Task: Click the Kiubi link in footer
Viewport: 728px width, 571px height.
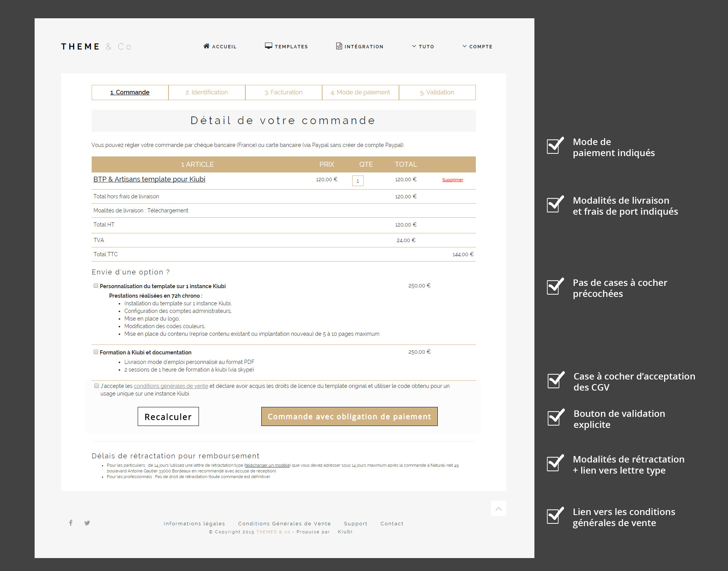Action: tap(345, 532)
